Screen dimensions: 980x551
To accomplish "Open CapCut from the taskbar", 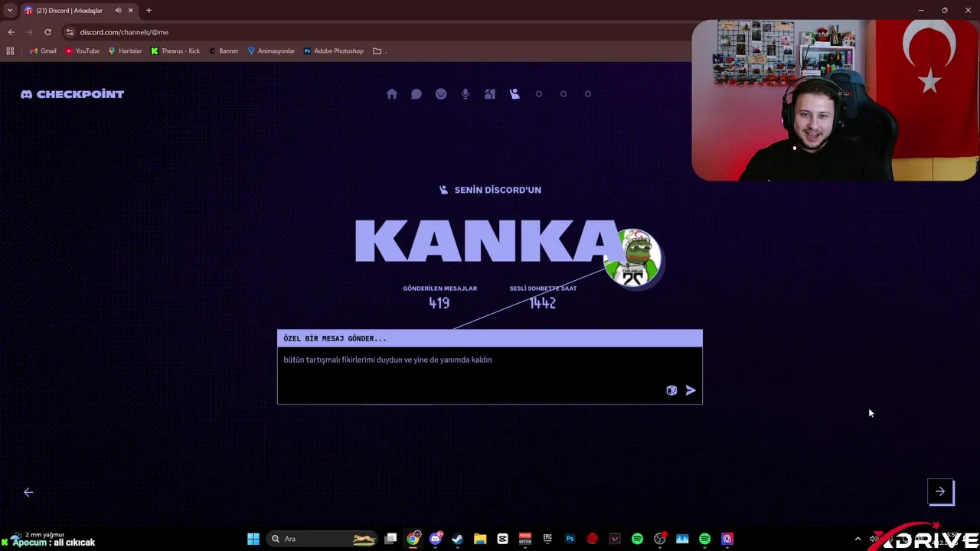I will 502,539.
